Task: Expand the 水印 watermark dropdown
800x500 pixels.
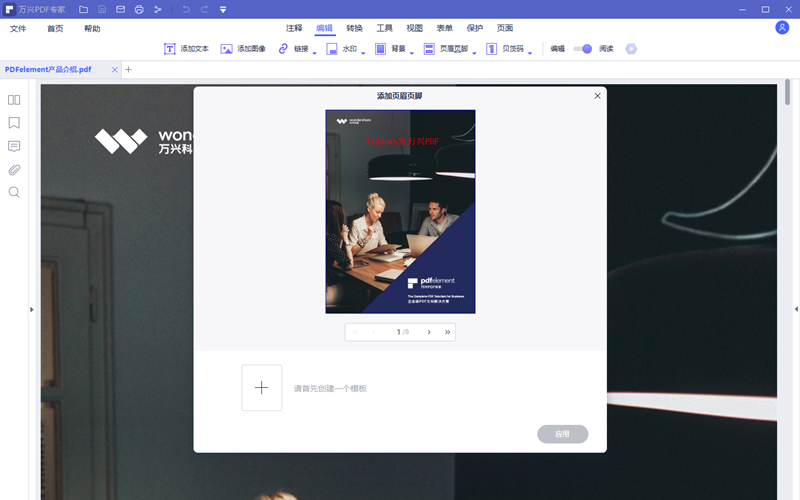Action: click(346, 48)
